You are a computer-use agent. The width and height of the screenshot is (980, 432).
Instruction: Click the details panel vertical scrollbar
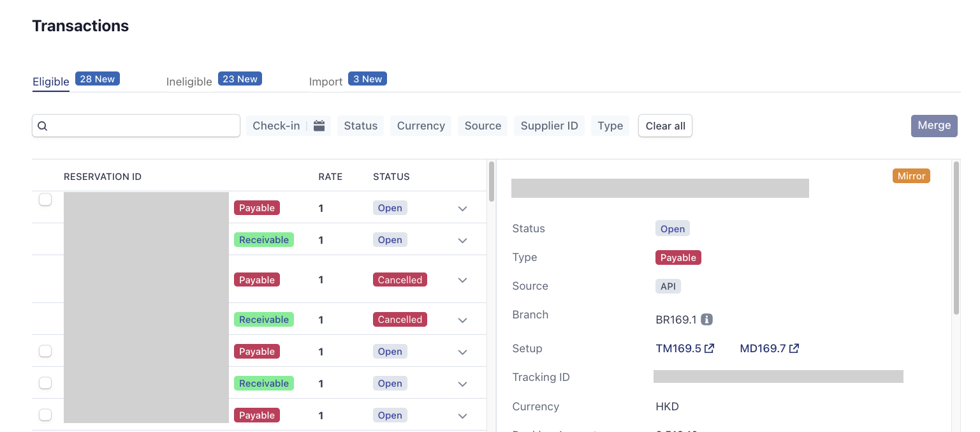[956, 237]
